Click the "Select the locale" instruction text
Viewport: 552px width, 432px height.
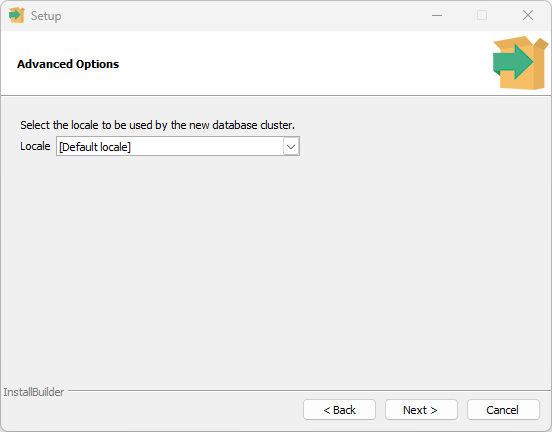[157, 125]
